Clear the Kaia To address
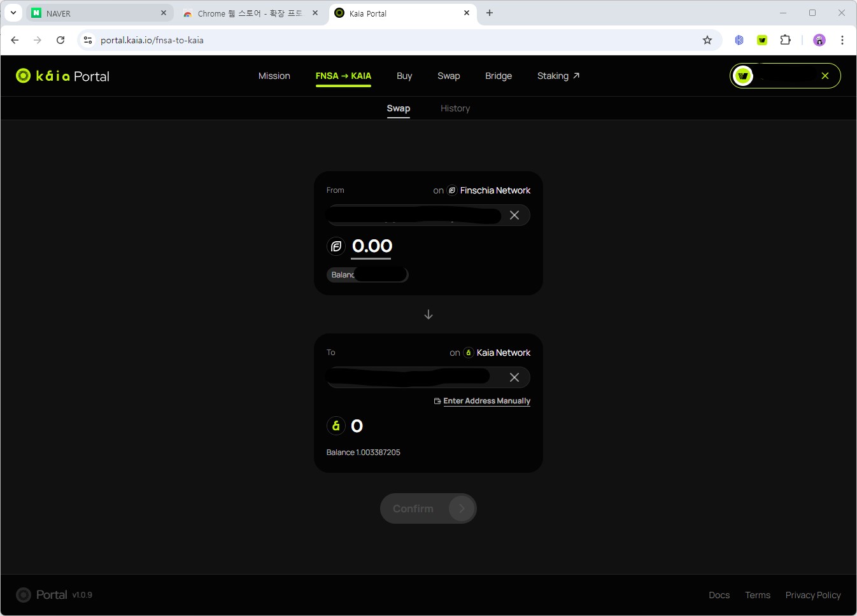The width and height of the screenshot is (857, 616). click(514, 377)
